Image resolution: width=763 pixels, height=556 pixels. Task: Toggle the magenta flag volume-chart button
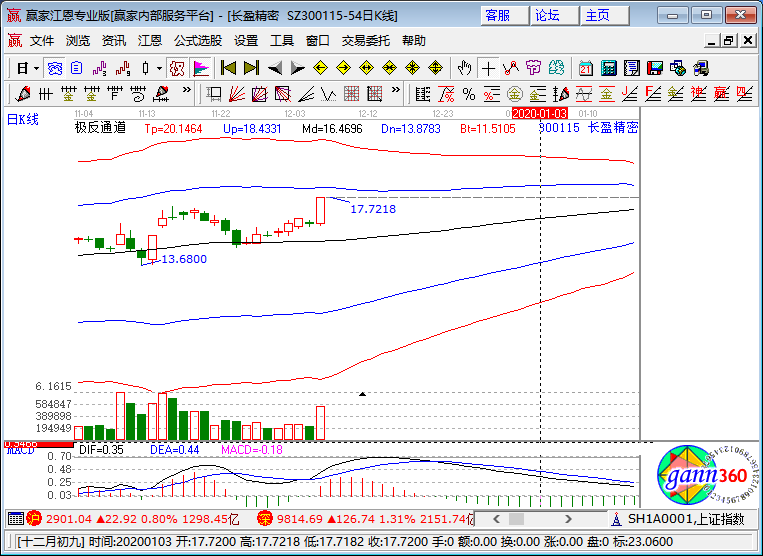[x=200, y=68]
